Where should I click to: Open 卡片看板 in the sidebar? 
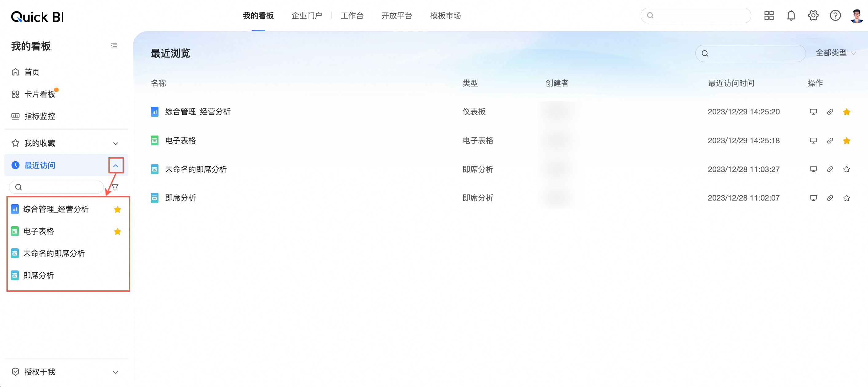(x=39, y=94)
